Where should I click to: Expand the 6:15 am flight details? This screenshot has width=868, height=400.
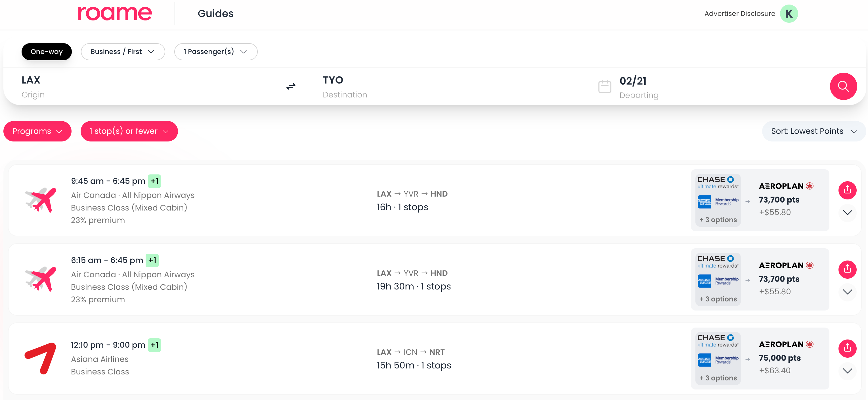pos(847,292)
